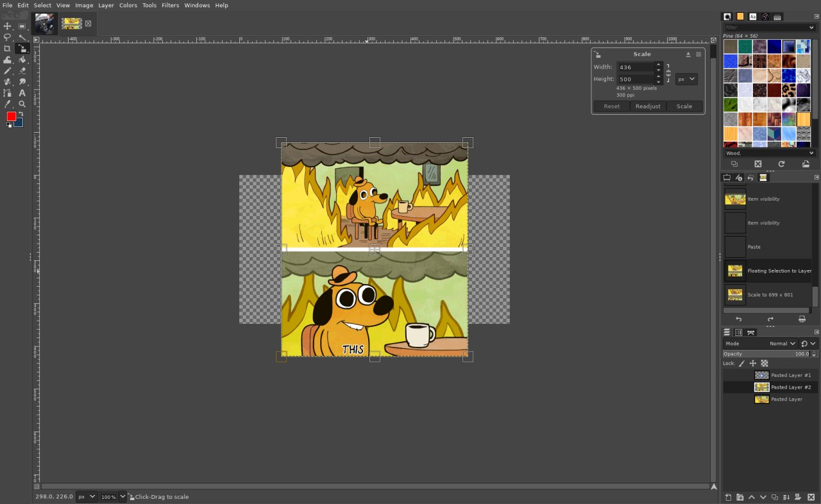
Task: Open the Tool Presets tab
Action: tap(765, 17)
